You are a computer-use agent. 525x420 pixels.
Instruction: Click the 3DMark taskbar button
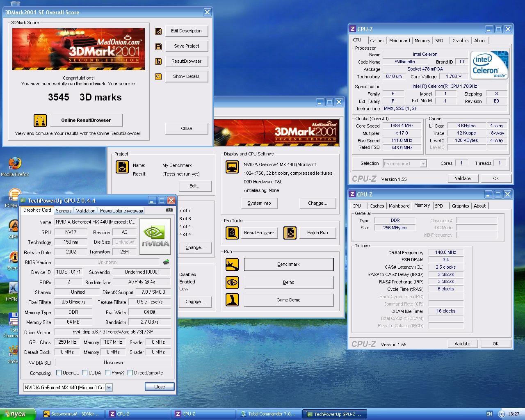(72, 414)
